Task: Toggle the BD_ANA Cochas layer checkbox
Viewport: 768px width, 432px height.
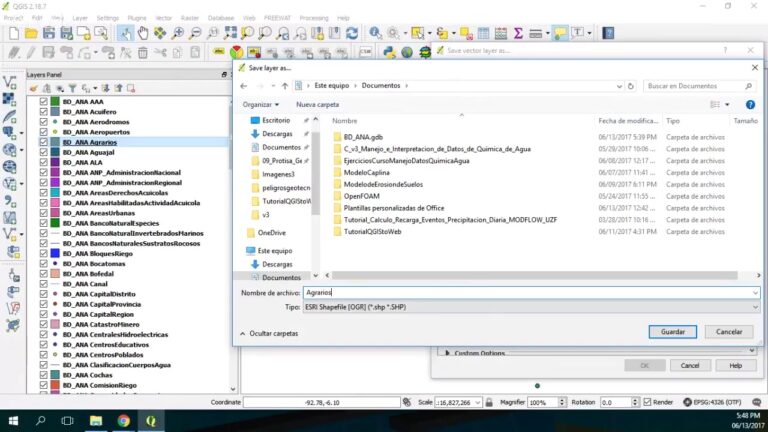Action: coord(44,375)
